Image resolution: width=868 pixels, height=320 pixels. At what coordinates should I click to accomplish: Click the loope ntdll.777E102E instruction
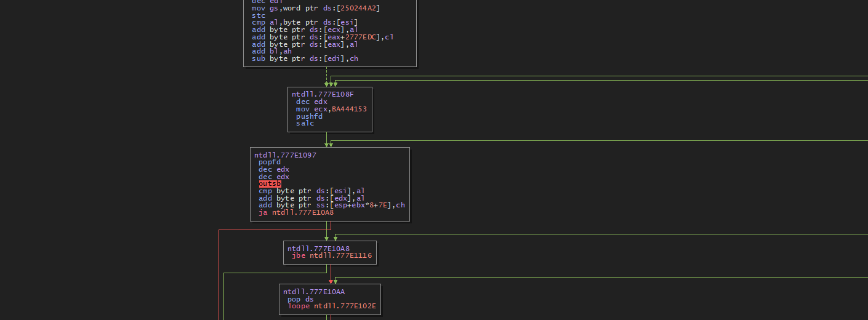pos(331,306)
